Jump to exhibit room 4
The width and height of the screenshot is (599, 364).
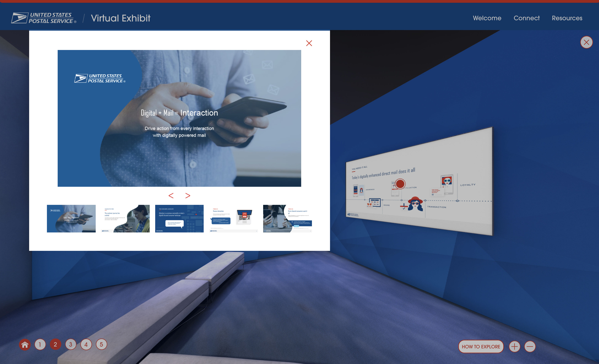coord(86,344)
